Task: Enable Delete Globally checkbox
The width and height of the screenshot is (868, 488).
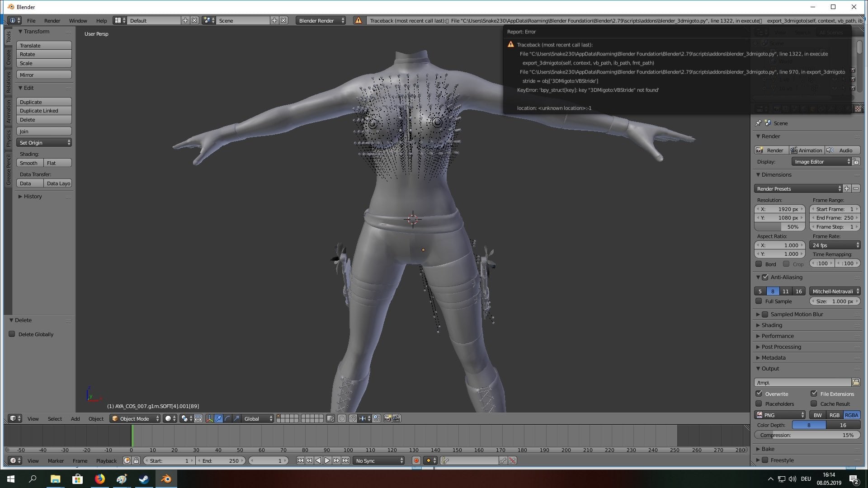Action: click(x=12, y=334)
